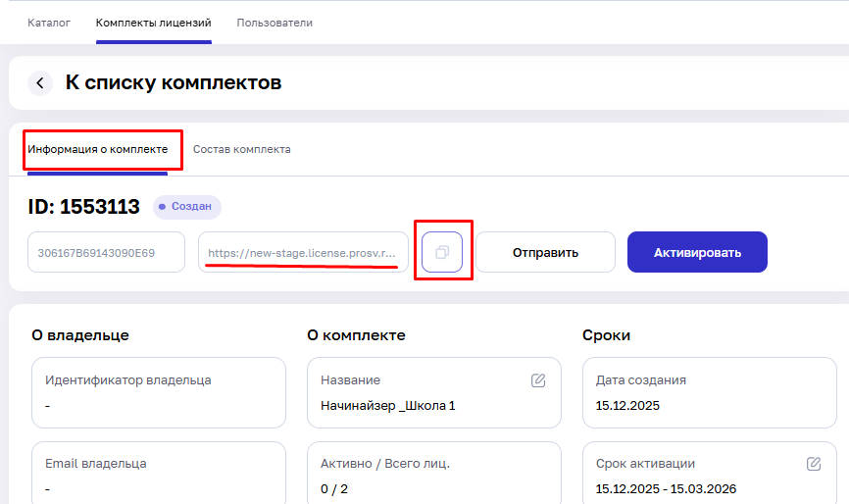Click the edit icon next to Название
Image resolution: width=849 pixels, height=504 pixels.
pyautogui.click(x=538, y=380)
